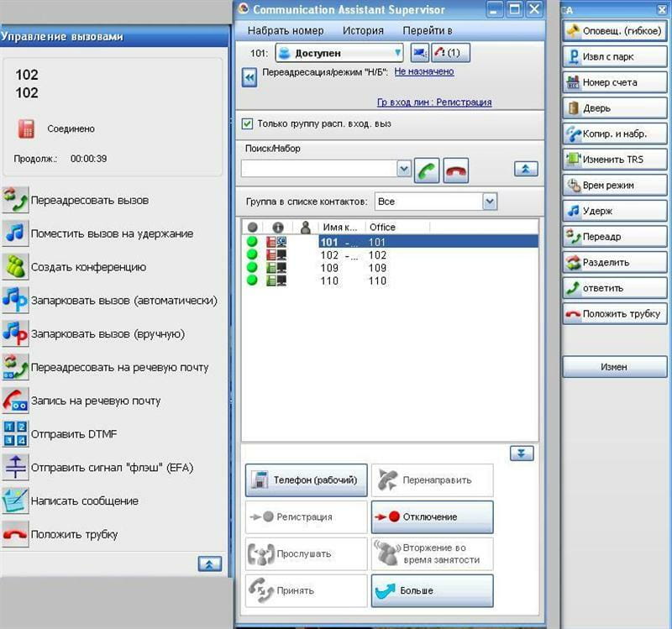Click Изменить TRS button
This screenshot has height=629, width=672.
pyautogui.click(x=615, y=160)
